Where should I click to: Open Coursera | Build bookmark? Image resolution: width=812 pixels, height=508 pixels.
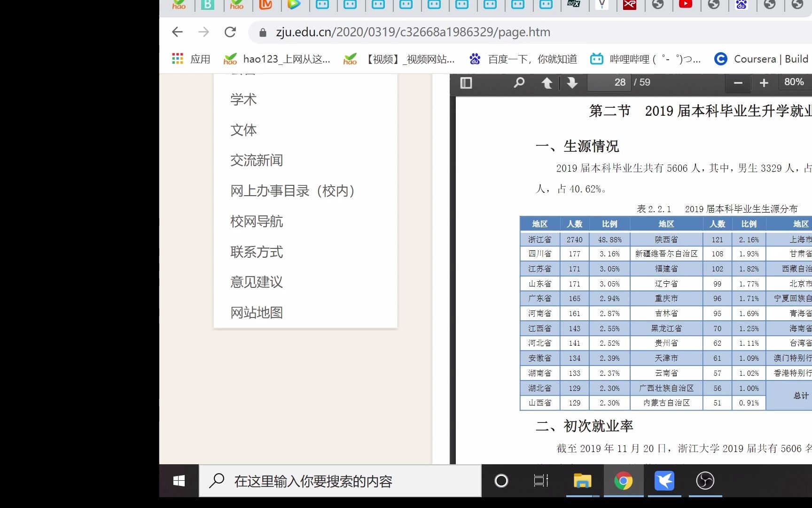pyautogui.click(x=761, y=59)
